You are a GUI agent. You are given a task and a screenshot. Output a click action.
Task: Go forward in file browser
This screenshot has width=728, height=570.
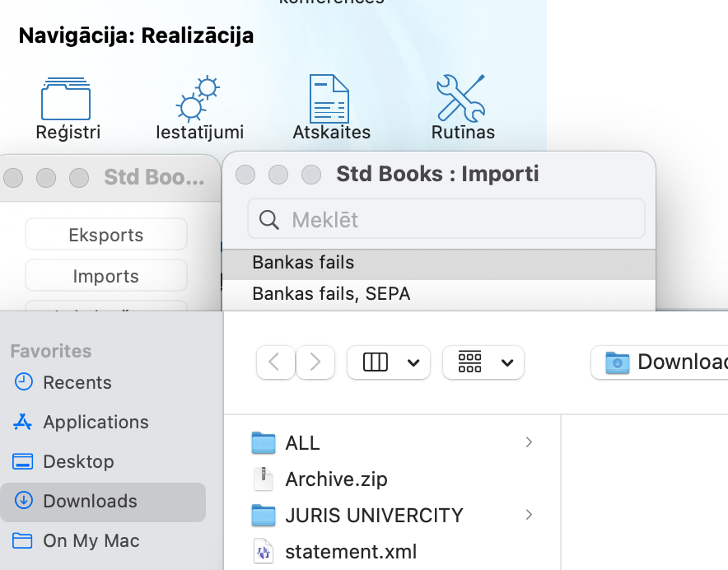tap(315, 362)
